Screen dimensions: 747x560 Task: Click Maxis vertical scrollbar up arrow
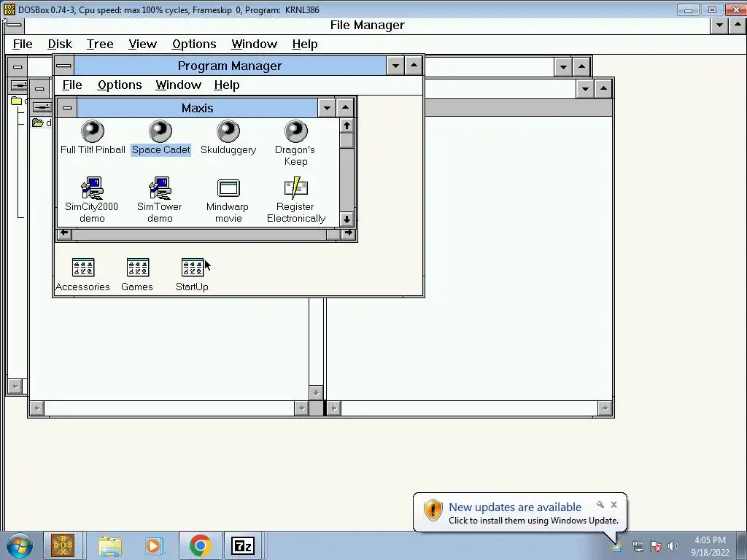pyautogui.click(x=347, y=125)
